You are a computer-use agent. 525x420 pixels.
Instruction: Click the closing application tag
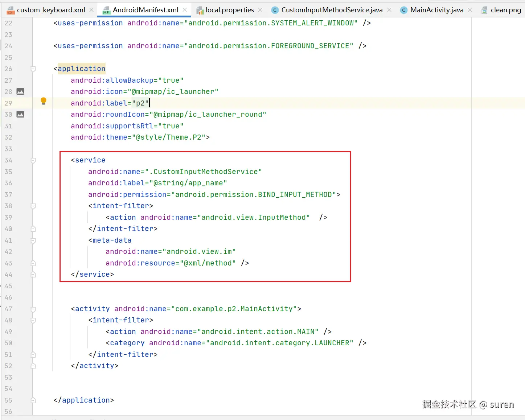point(84,400)
